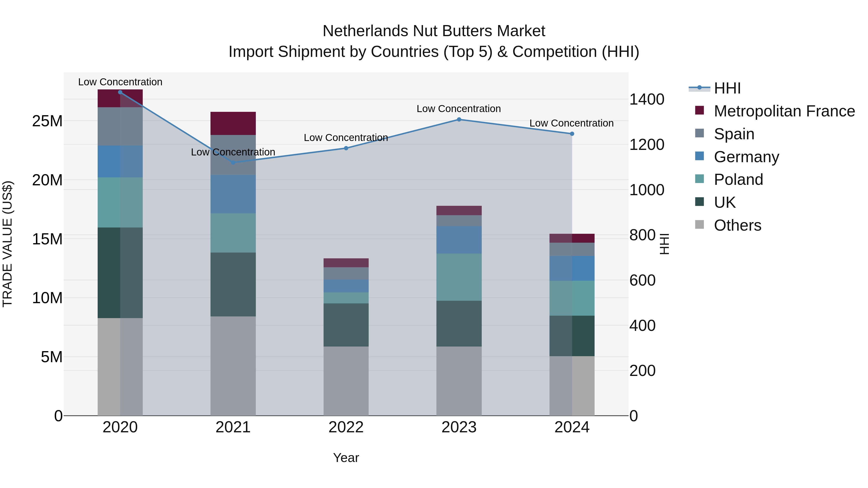868x488 pixels.
Task: Click the 2020 x-axis label
Action: 120,427
